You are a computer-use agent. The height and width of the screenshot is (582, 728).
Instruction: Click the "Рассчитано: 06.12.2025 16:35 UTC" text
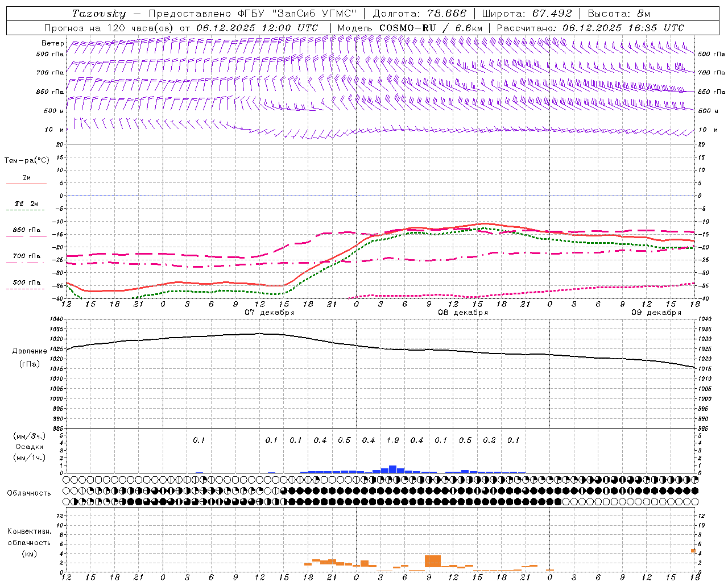[x=590, y=28]
